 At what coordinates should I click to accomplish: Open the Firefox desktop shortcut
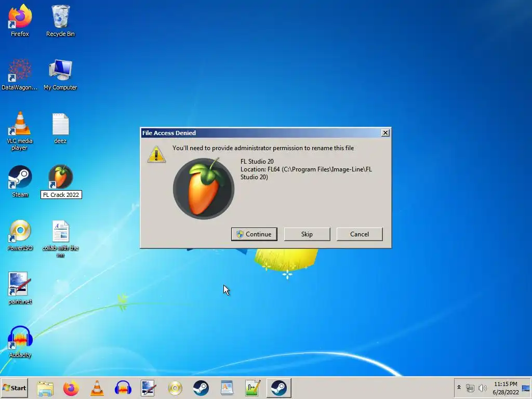[x=20, y=20]
